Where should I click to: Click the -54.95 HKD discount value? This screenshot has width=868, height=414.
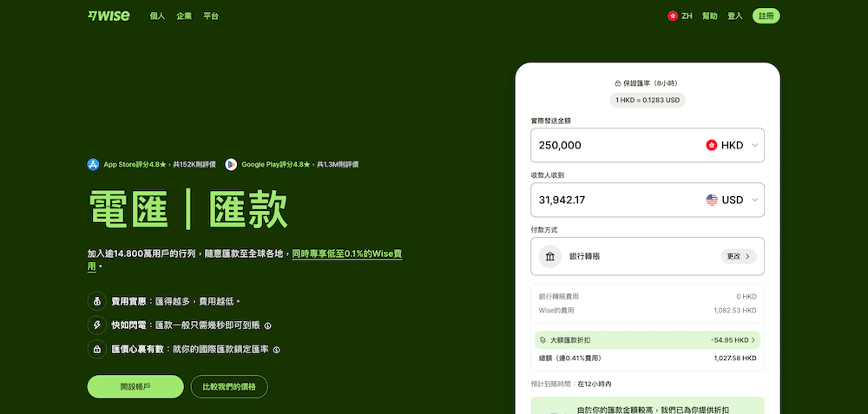[x=730, y=340]
